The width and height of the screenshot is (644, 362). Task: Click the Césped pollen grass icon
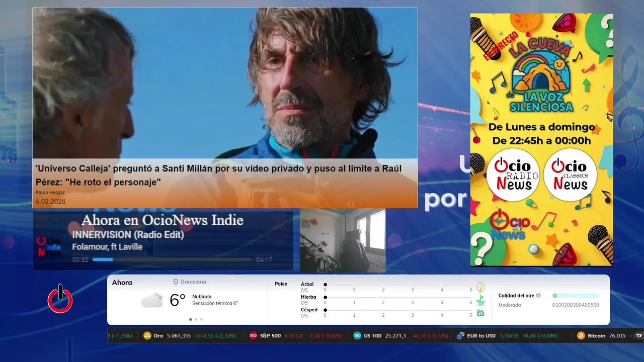point(480,313)
